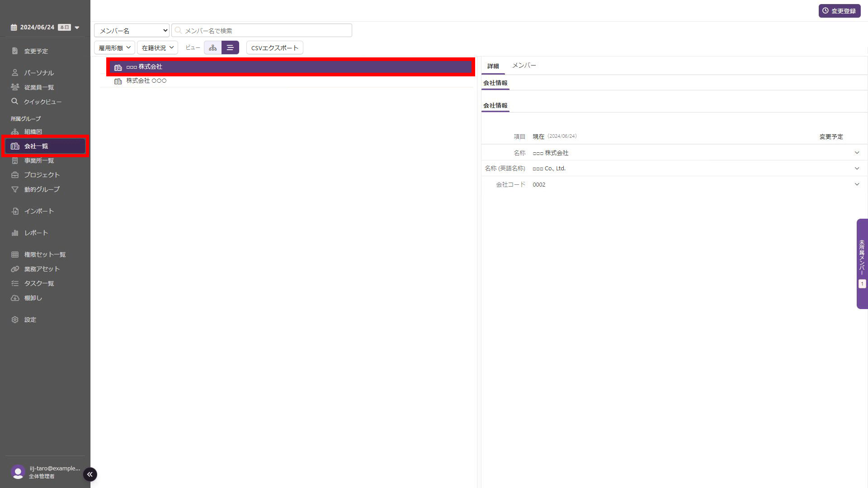Viewport: 868px width, 488px height.
Task: Click the 所属グループ section label
Action: tap(26, 118)
